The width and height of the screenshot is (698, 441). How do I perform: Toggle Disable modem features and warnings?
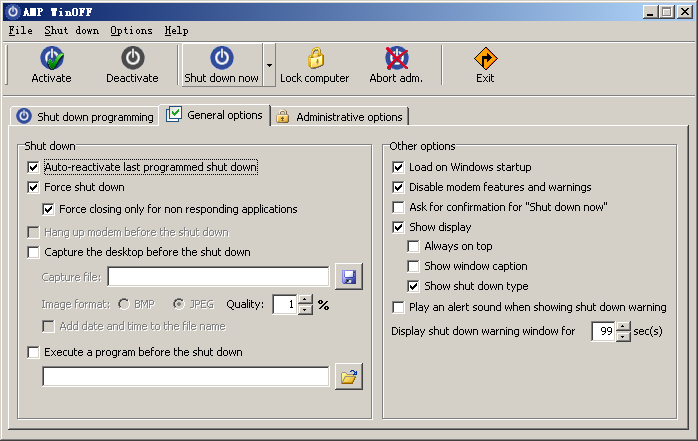[398, 187]
